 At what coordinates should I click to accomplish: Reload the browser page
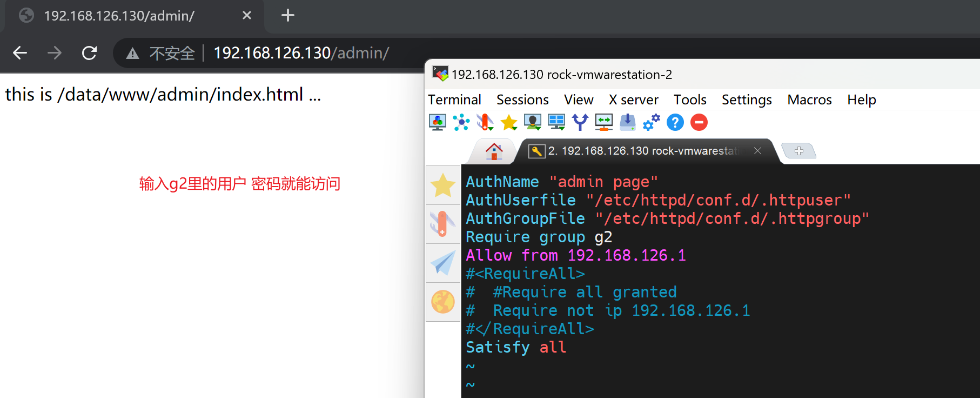click(89, 53)
